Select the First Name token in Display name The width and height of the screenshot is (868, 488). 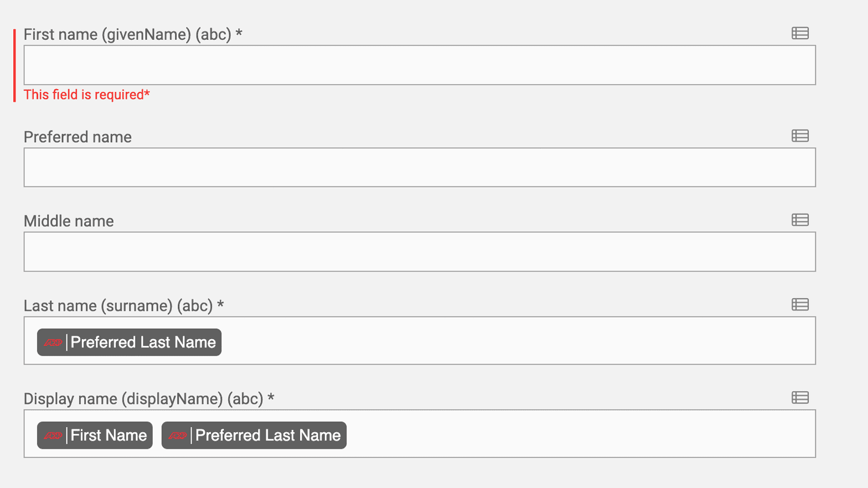[x=94, y=435]
